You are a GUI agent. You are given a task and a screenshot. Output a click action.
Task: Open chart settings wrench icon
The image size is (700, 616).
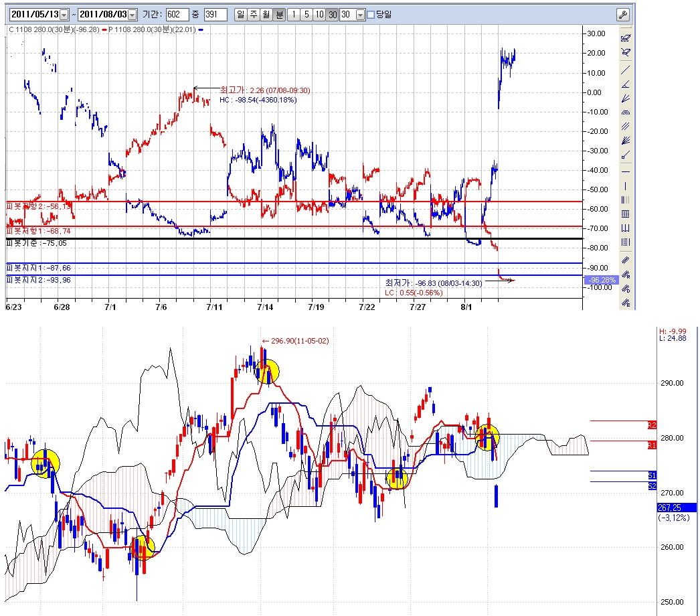pyautogui.click(x=622, y=15)
